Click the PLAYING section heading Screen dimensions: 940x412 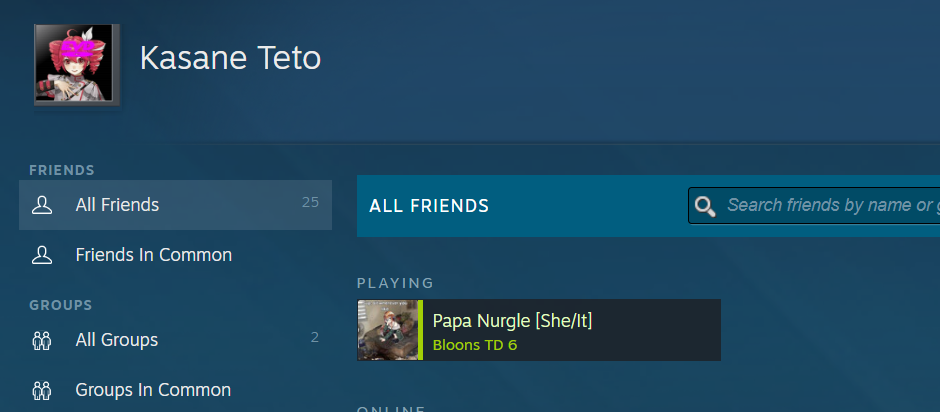pyautogui.click(x=395, y=283)
